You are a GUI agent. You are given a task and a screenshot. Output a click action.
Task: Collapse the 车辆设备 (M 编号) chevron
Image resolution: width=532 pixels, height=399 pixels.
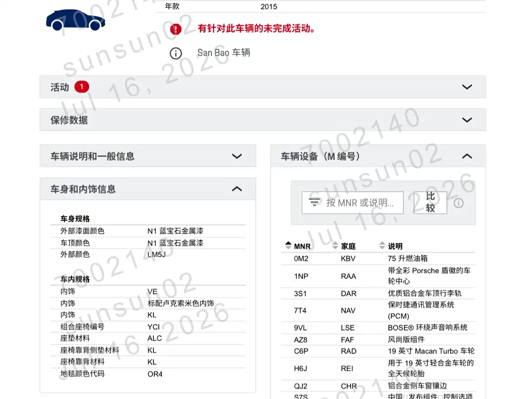click(467, 156)
